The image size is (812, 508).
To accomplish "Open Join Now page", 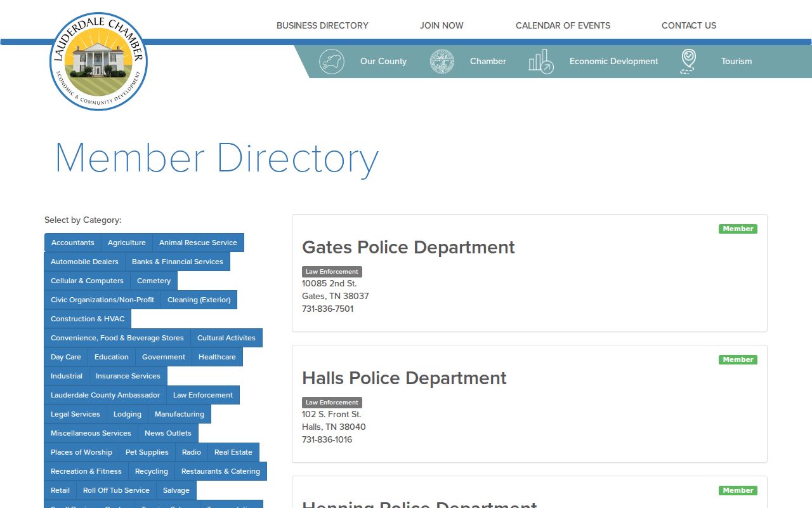I will pos(442,25).
